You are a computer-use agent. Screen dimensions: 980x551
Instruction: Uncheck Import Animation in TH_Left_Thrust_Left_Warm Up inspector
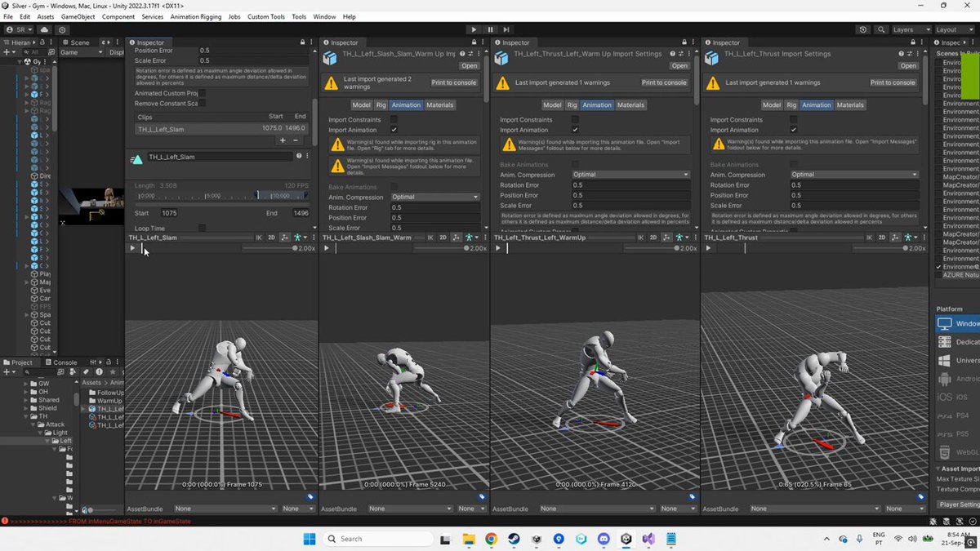(576, 130)
